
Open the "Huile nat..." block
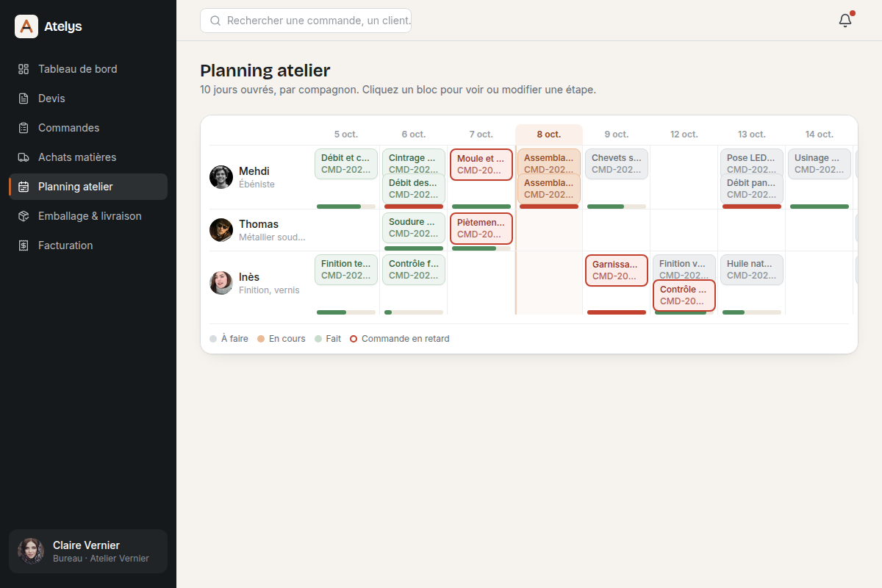pos(752,270)
